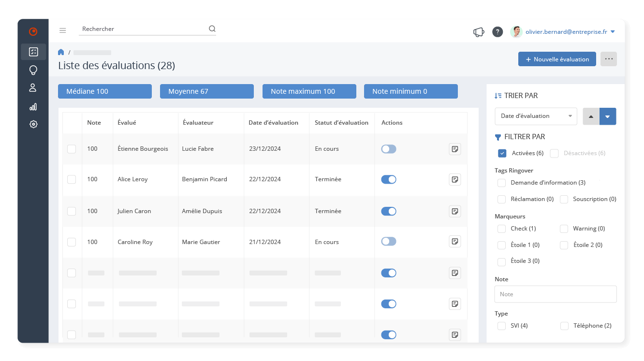Expand the olivier.bernard account menu
Viewport: 644px width, 361px height.
(613, 32)
